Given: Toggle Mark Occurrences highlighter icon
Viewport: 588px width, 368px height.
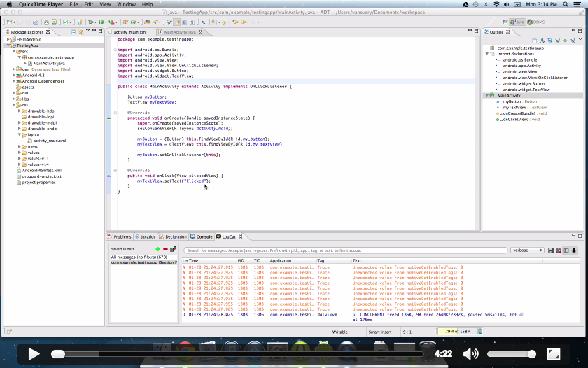Looking at the screenshot, I should pyautogui.click(x=176, y=22).
